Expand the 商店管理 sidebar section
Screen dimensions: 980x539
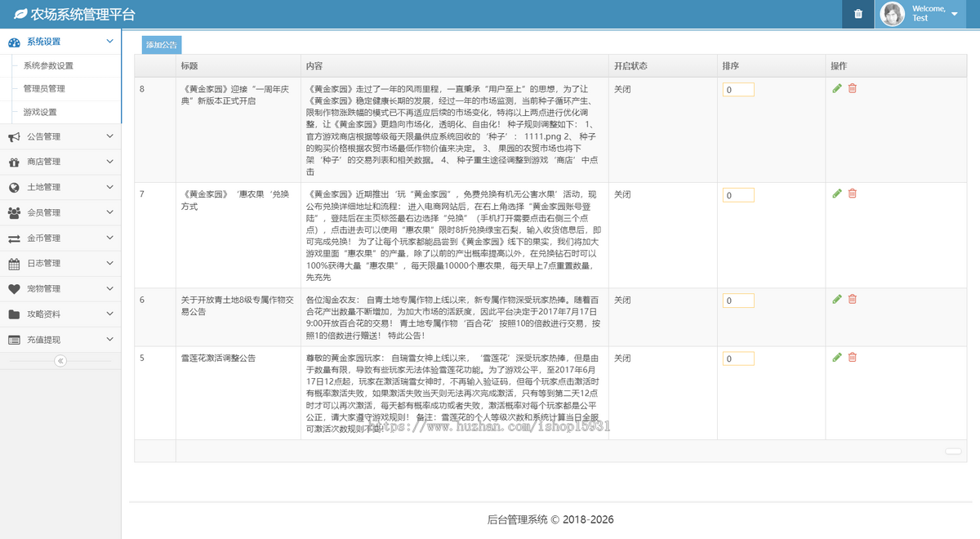pos(110,162)
